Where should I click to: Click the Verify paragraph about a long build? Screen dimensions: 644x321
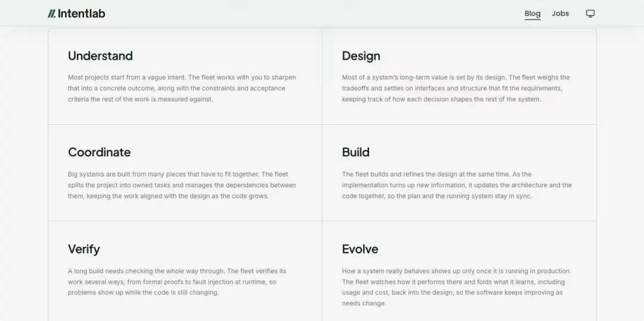pyautogui.click(x=177, y=282)
